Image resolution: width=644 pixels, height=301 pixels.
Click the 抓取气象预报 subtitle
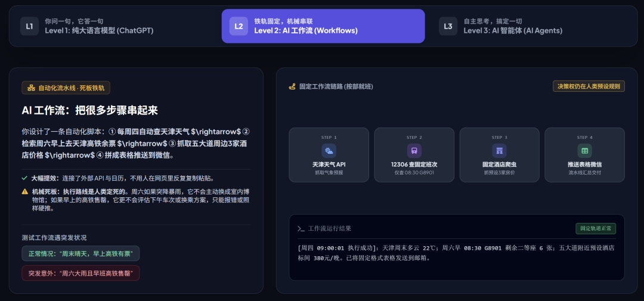pyautogui.click(x=329, y=172)
